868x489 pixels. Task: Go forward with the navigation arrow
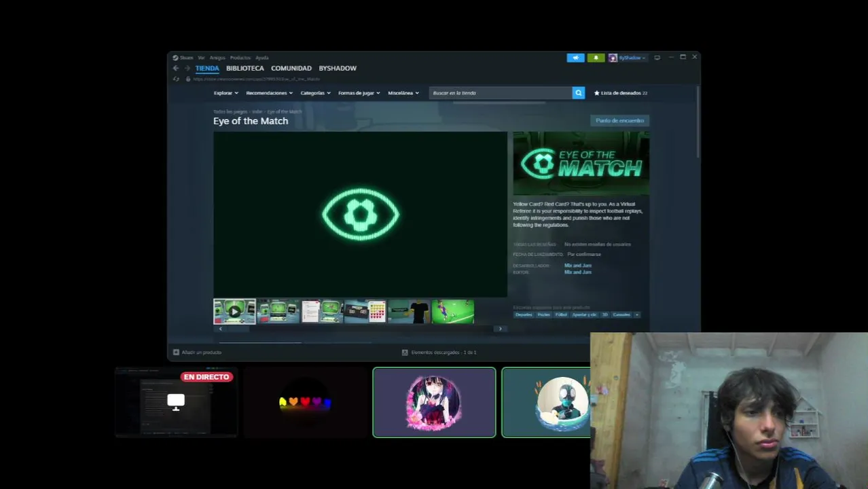click(x=186, y=69)
